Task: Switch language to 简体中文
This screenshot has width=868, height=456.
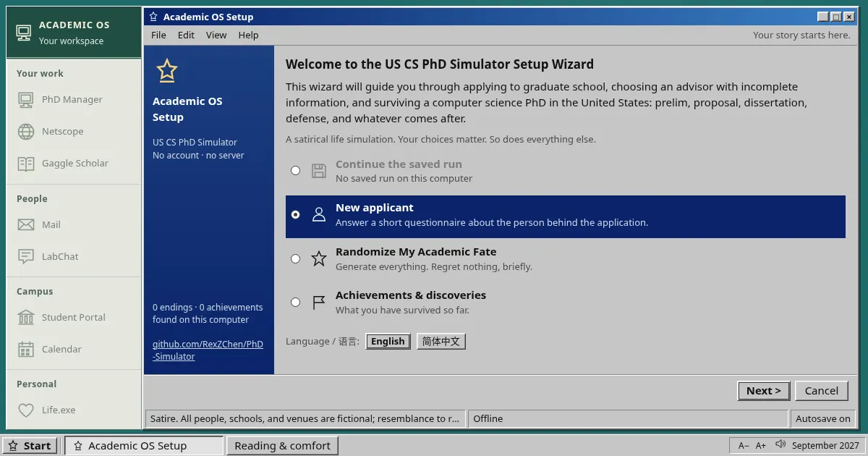Action: pos(441,342)
